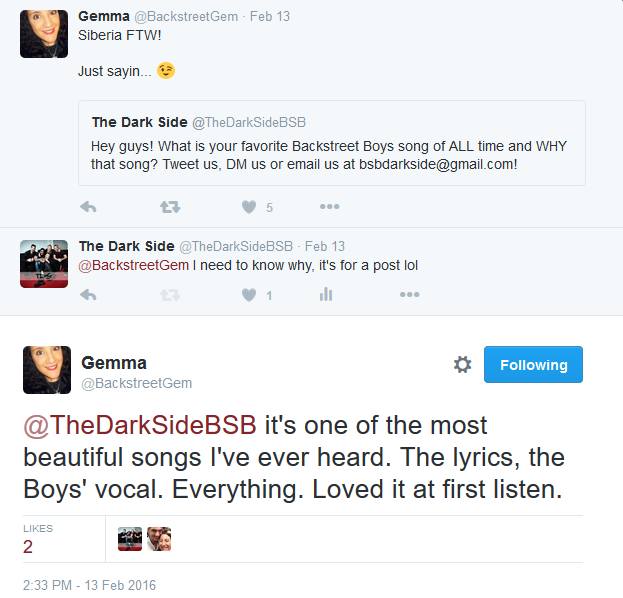Viewport: 623px width, 598px height.
Task: Open the 2:33 PM tweet timestamp link
Action: [89, 584]
